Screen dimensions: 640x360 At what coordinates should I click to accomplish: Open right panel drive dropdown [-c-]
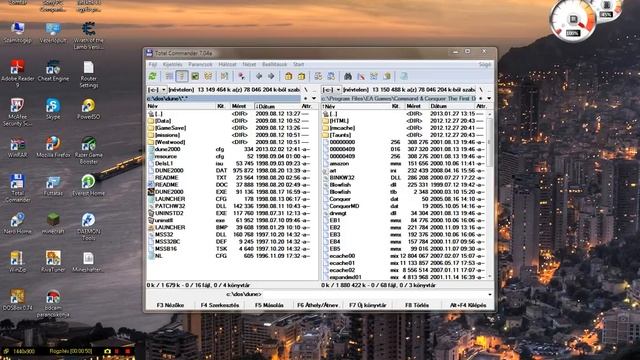pos(331,89)
